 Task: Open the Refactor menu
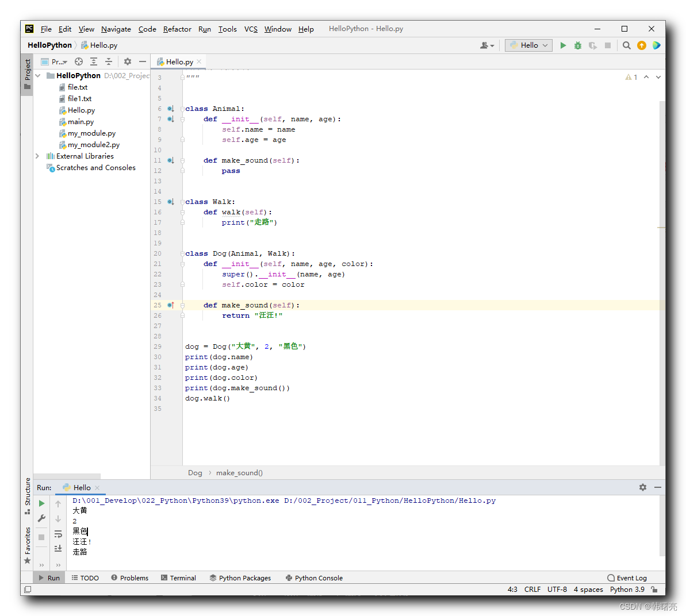coord(177,29)
